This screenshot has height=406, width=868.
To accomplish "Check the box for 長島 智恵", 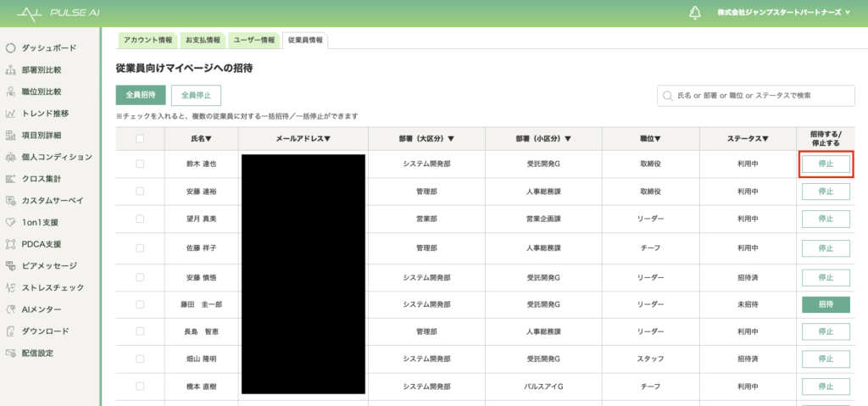I will (x=140, y=331).
